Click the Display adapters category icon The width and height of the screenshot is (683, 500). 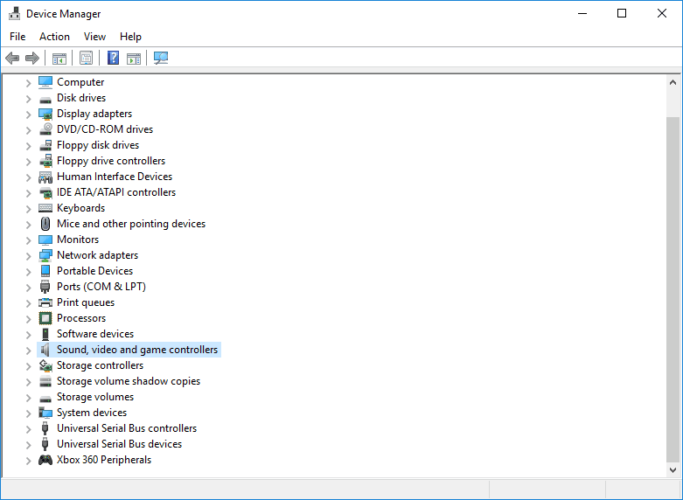(x=45, y=114)
